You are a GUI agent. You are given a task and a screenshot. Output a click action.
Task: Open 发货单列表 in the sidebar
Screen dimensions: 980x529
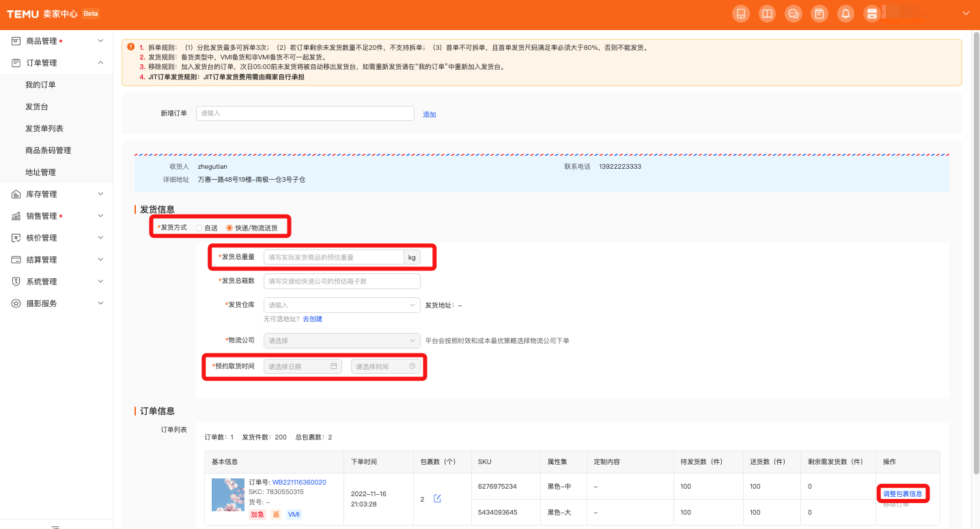pyautogui.click(x=44, y=128)
